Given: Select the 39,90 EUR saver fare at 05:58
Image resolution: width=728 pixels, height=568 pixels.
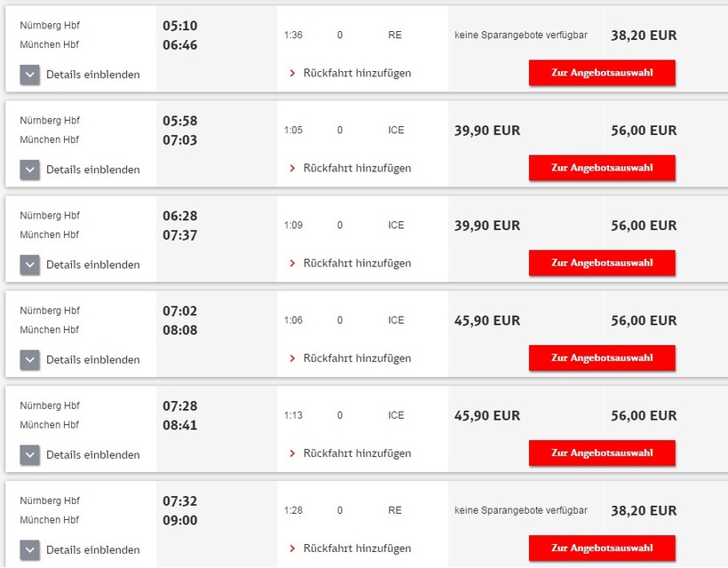Looking at the screenshot, I should 487,130.
